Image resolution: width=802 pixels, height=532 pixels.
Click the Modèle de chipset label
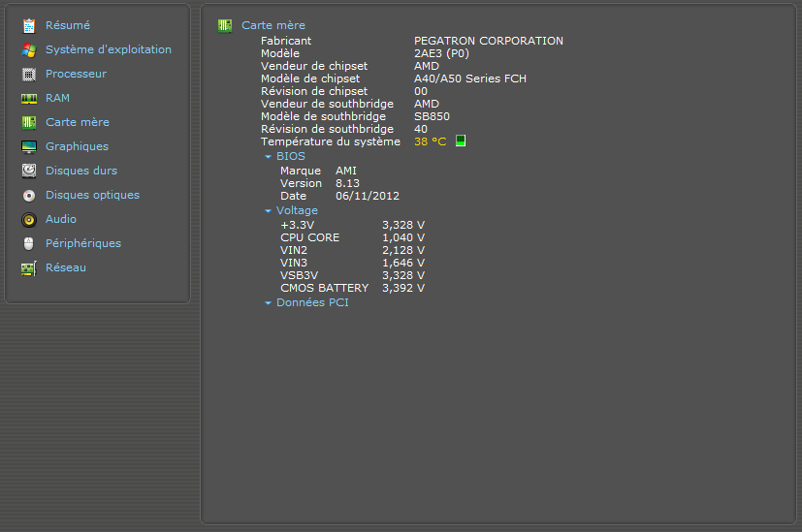tap(310, 78)
